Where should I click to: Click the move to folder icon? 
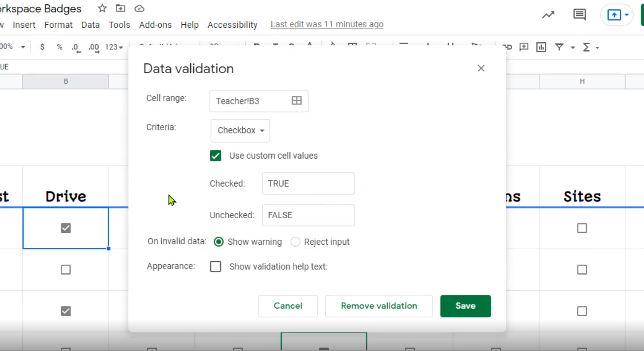[120, 8]
